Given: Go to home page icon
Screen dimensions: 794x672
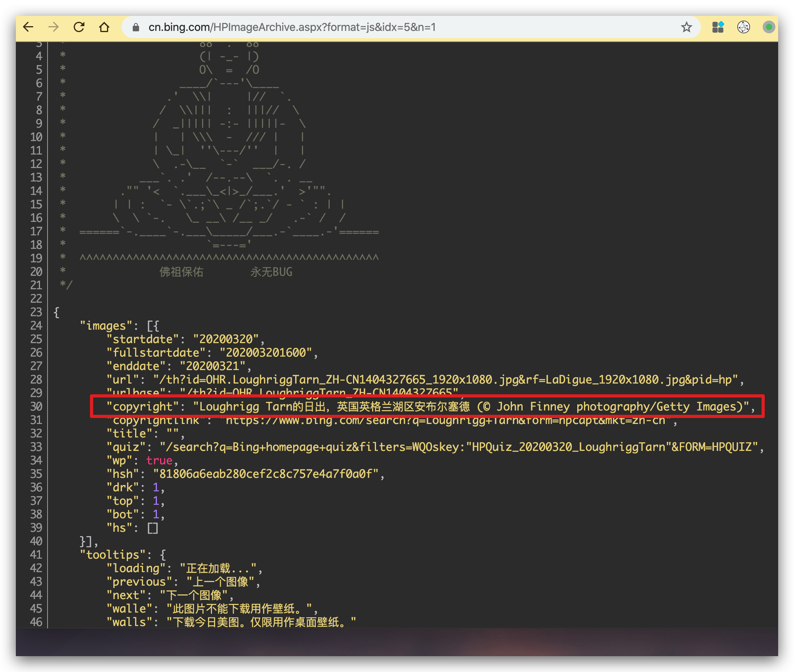Looking at the screenshot, I should coord(104,27).
